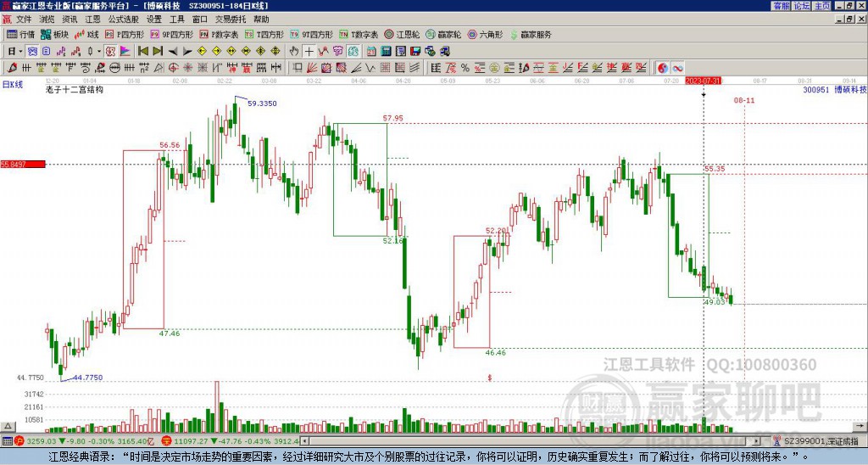Click the 300951 博硕科技 stock label
The width and height of the screenshot is (868, 465).
coord(835,89)
